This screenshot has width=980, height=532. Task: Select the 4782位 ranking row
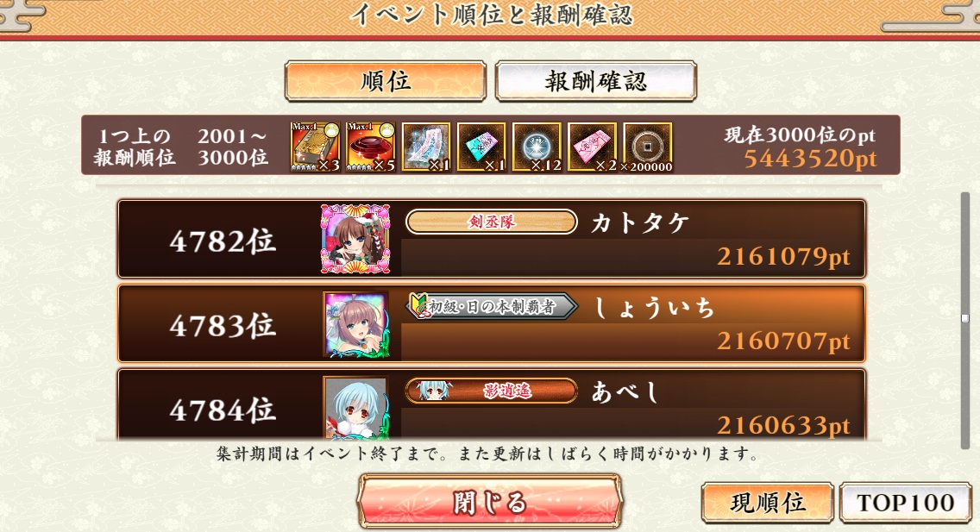(491, 239)
